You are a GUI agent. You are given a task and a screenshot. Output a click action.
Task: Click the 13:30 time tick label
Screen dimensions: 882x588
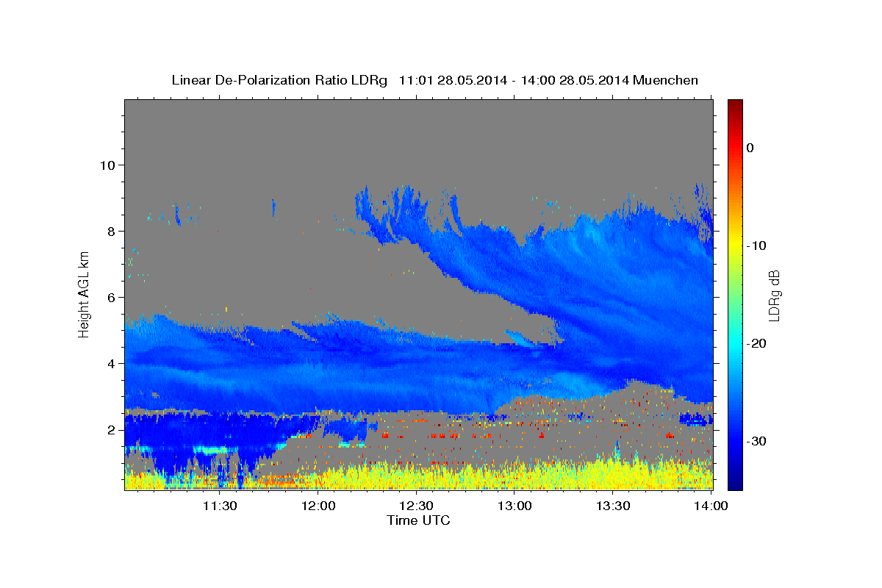tap(614, 506)
